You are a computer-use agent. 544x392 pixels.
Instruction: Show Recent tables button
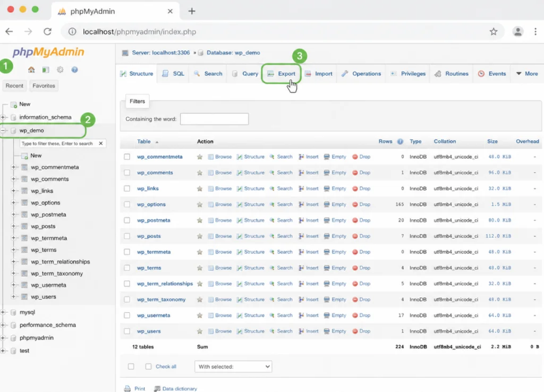(x=14, y=86)
